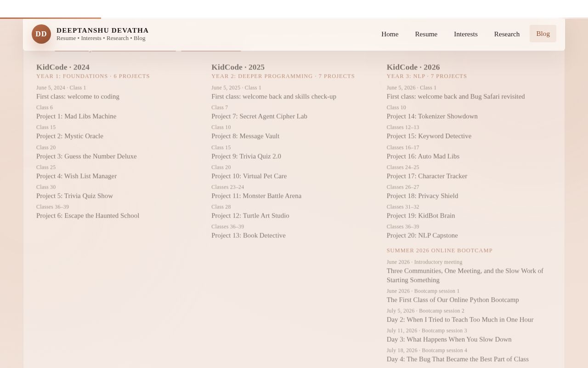Read Project 10: Virtual Pet Care
The image size is (588, 368).
[x=249, y=176]
